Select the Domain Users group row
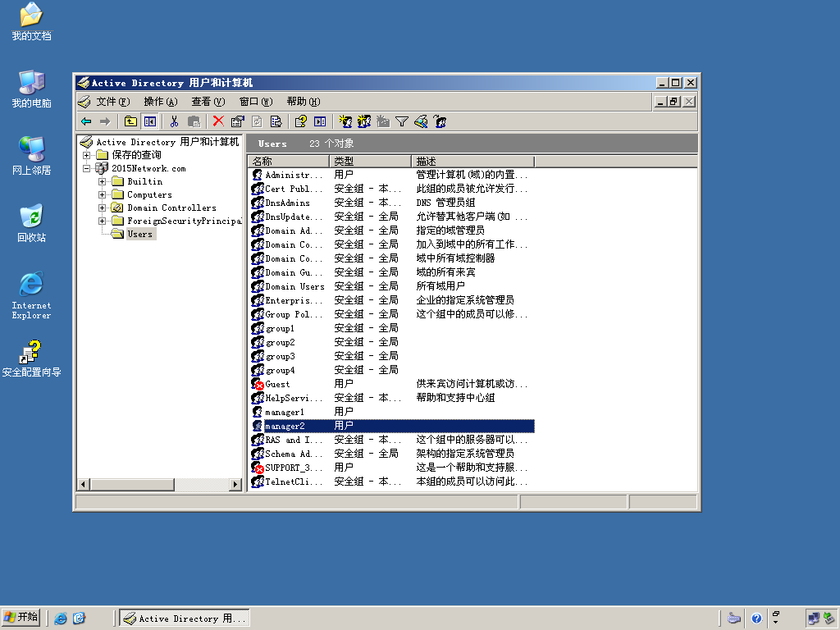 click(x=392, y=286)
